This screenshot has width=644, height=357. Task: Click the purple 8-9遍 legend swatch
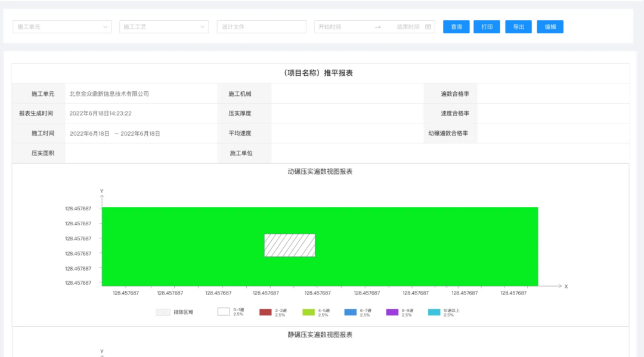(392, 312)
